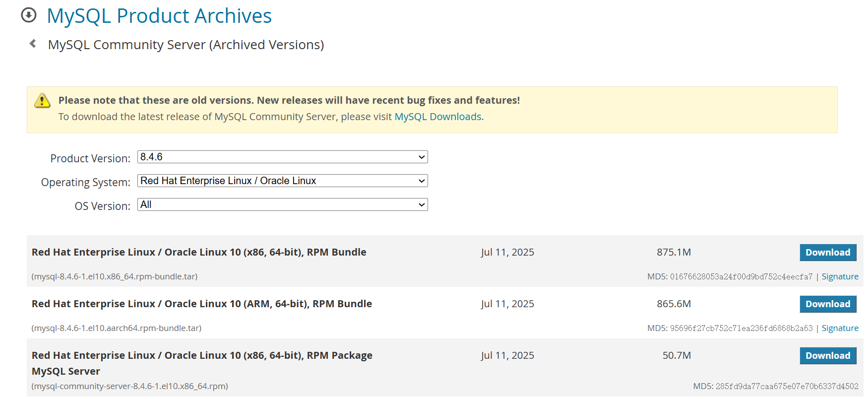868x399 pixels.
Task: Click the mysql-8.4.6-1.el10.x86_64.rpm-bundle.tar filename
Action: coord(115,276)
